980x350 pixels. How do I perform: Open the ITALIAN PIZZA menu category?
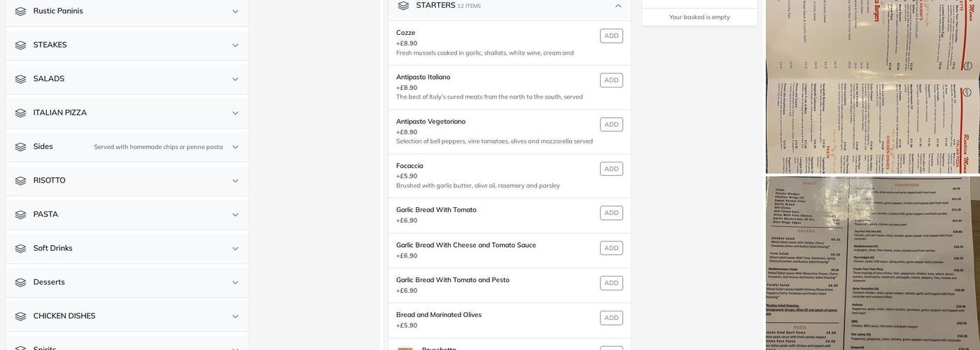[60, 113]
